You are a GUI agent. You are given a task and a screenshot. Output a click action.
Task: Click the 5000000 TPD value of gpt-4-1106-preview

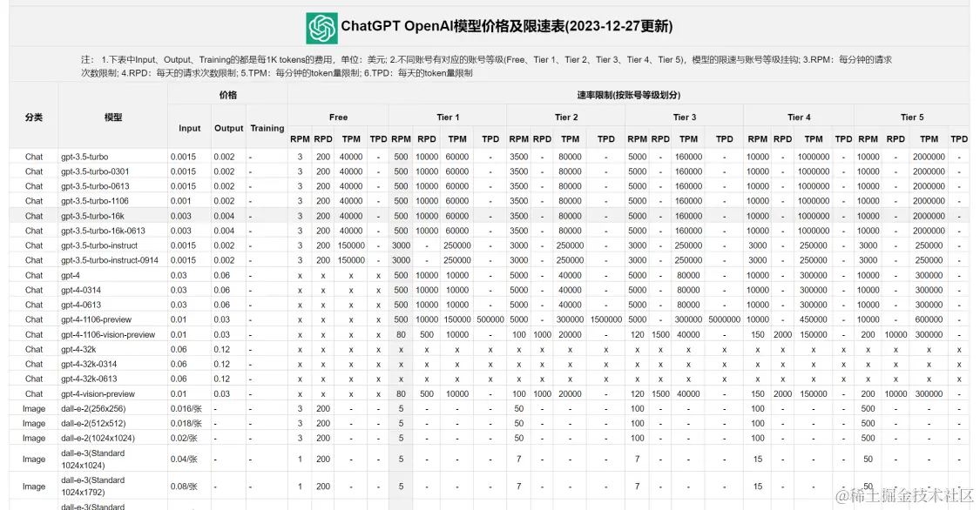pyautogui.click(x=725, y=319)
